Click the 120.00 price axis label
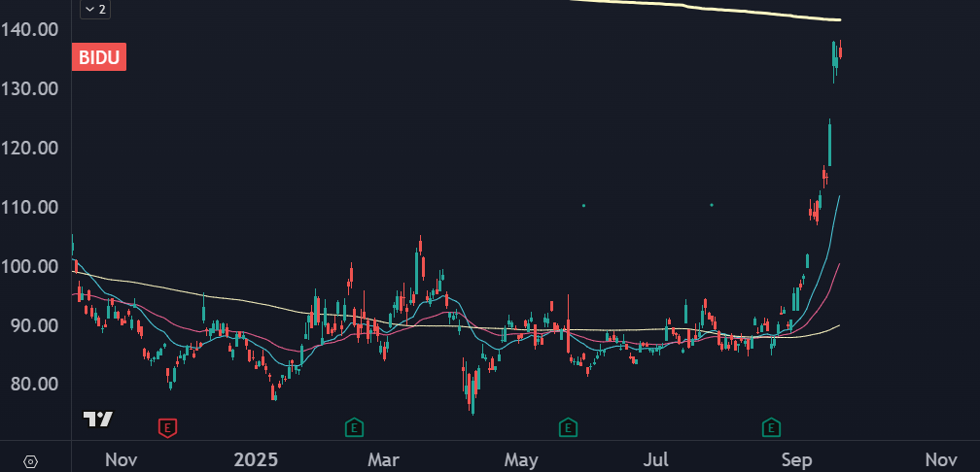Image resolution: width=980 pixels, height=472 pixels. coord(30,148)
